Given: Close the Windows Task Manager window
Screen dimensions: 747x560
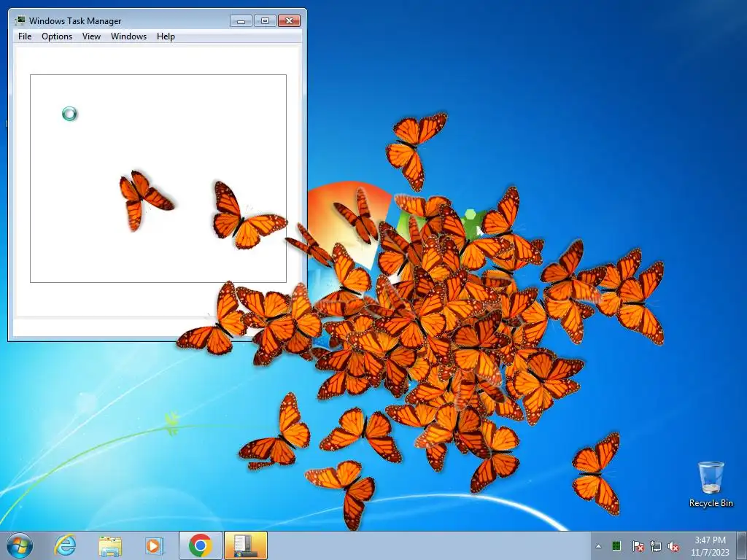Looking at the screenshot, I should tap(289, 21).
